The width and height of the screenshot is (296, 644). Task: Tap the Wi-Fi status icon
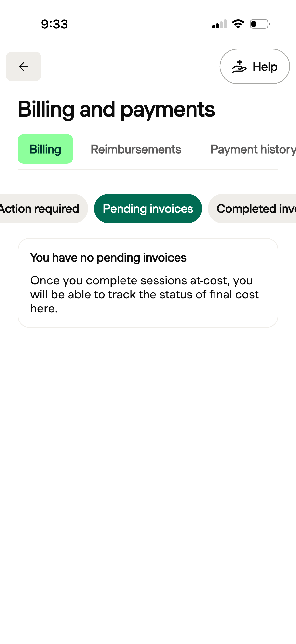click(x=238, y=24)
